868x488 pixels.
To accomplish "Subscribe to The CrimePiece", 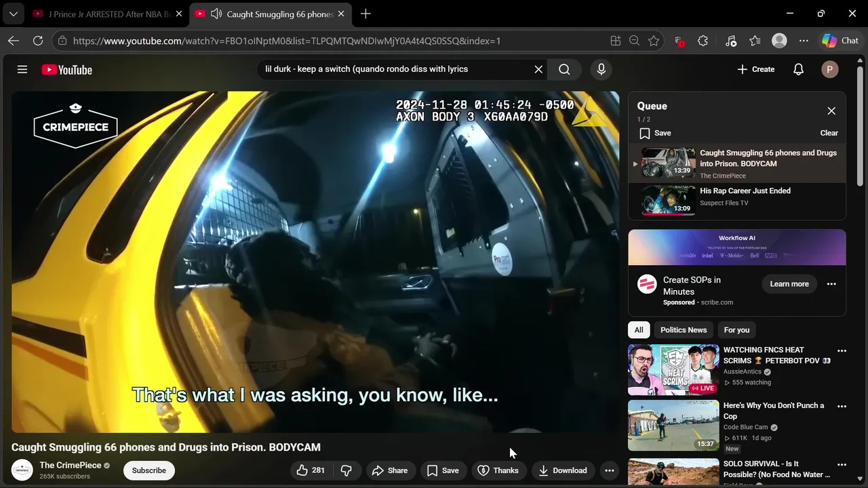I will click(149, 470).
